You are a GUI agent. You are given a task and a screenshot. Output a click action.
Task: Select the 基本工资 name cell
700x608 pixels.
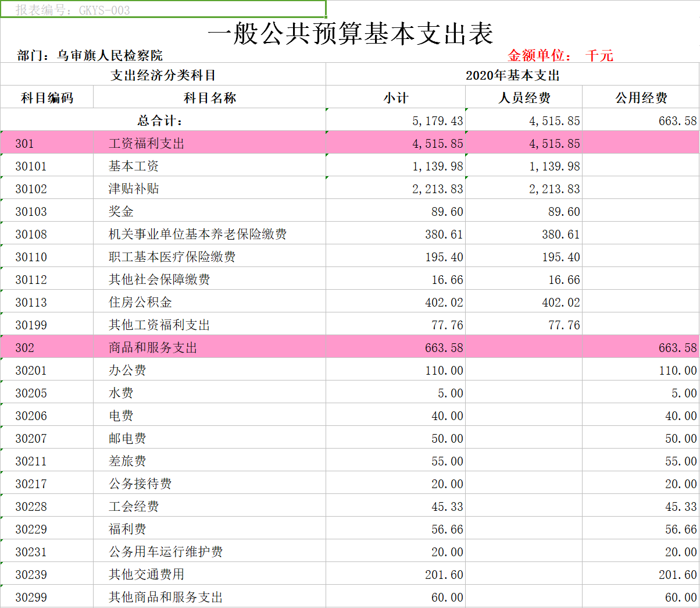click(210, 165)
